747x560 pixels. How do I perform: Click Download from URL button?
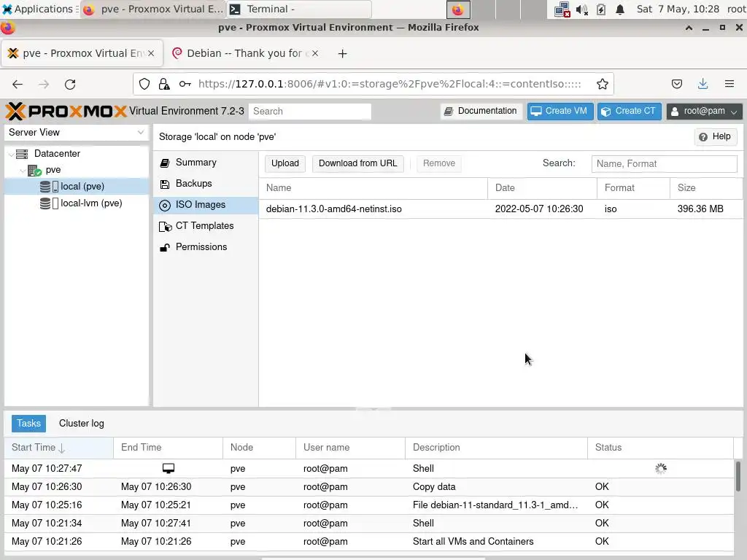[x=357, y=163]
